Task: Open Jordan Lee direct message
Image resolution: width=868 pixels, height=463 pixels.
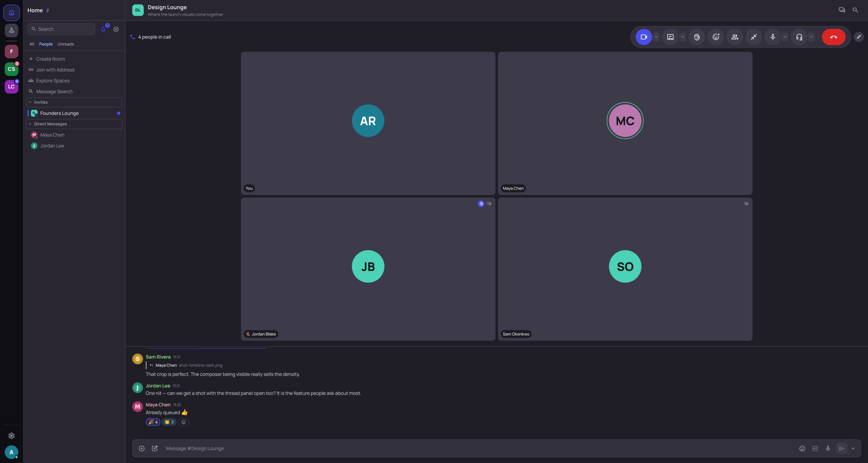Action: [x=75, y=146]
